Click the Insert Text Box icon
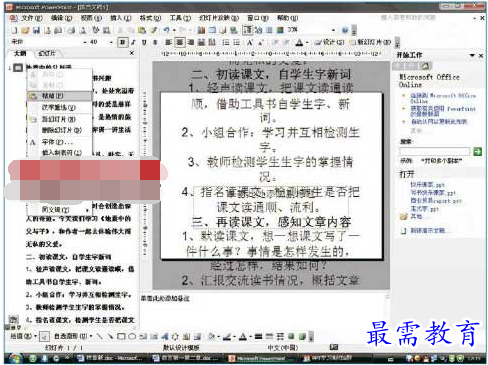 pyautogui.click(x=143, y=336)
